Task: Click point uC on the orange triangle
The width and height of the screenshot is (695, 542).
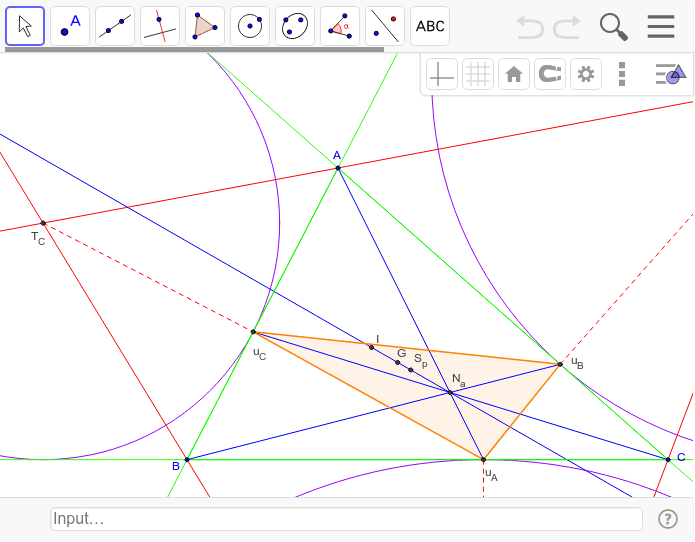Action: [x=254, y=331]
